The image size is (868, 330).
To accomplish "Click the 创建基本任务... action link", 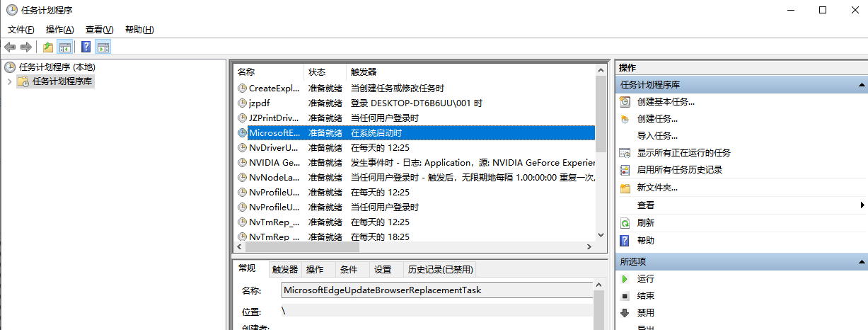I will coord(666,102).
